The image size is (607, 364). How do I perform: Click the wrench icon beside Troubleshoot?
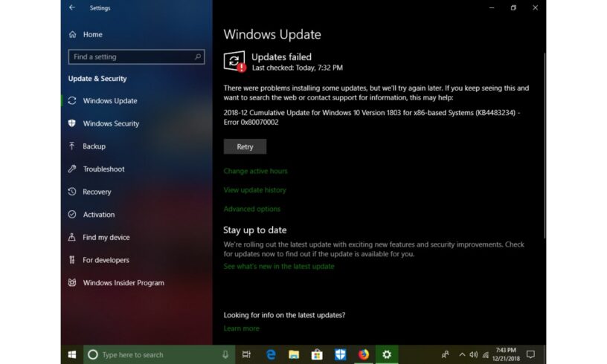72,169
